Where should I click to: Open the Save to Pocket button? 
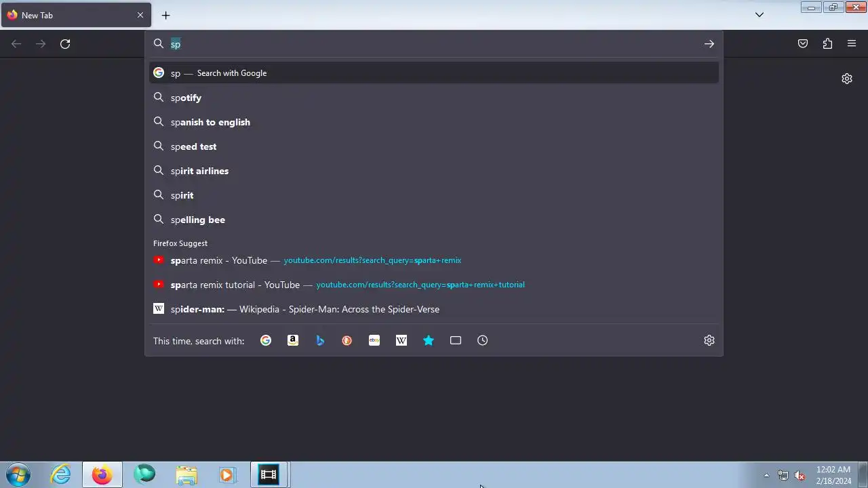(803, 43)
